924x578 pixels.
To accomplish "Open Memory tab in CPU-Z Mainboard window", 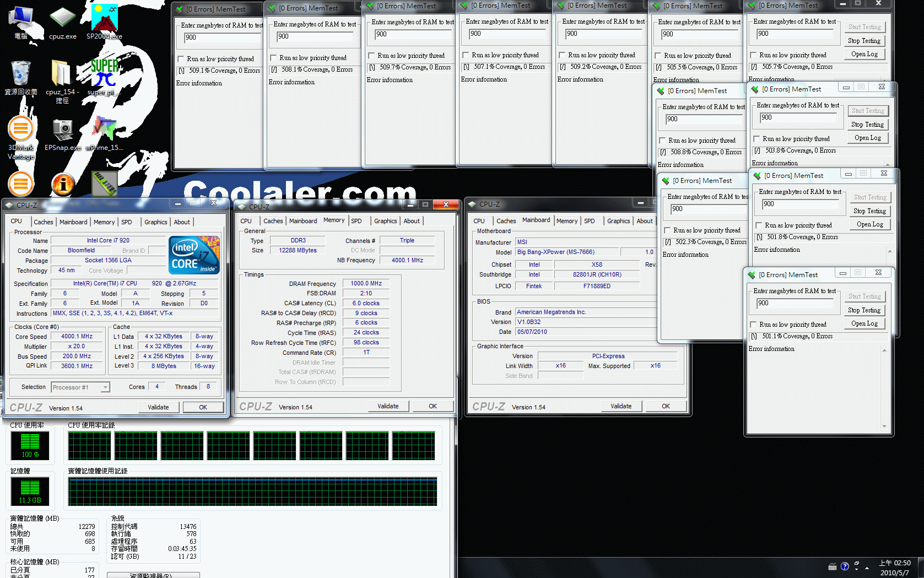I will point(567,221).
